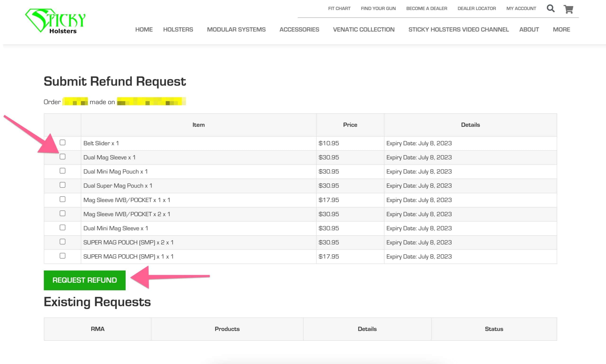Click the Sticky Holsters logo
Image resolution: width=606 pixels, height=364 pixels.
pos(55,21)
